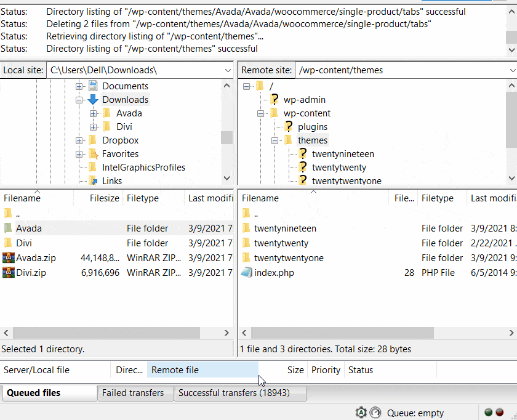Collapse the Downloads folder in local tree

(79, 100)
